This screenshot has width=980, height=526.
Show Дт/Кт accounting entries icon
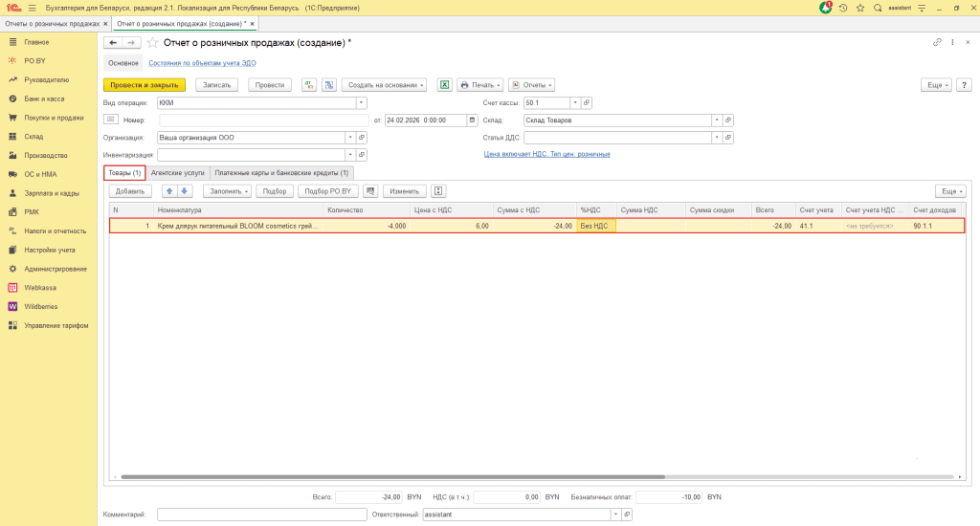pos(309,85)
